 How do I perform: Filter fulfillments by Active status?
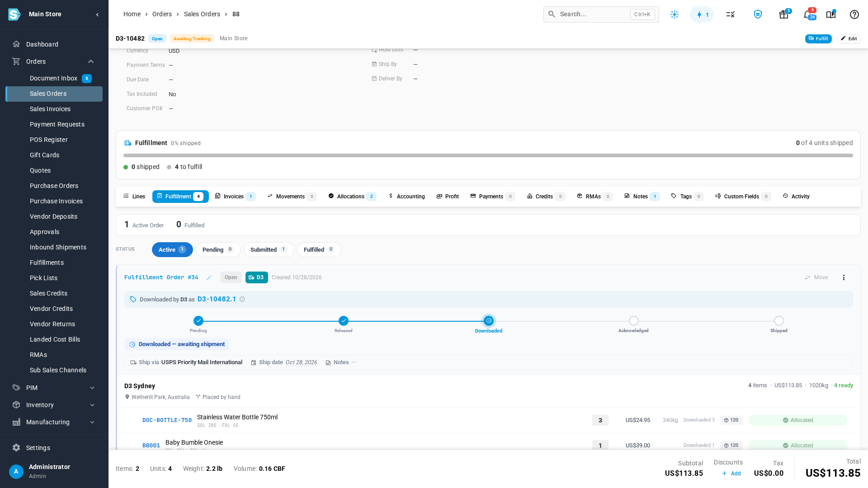point(172,250)
